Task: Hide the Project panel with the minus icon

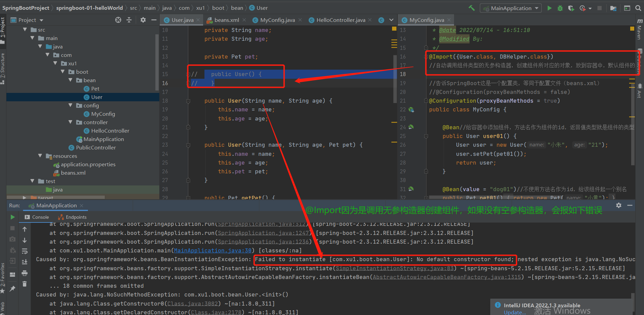Action: [x=154, y=20]
